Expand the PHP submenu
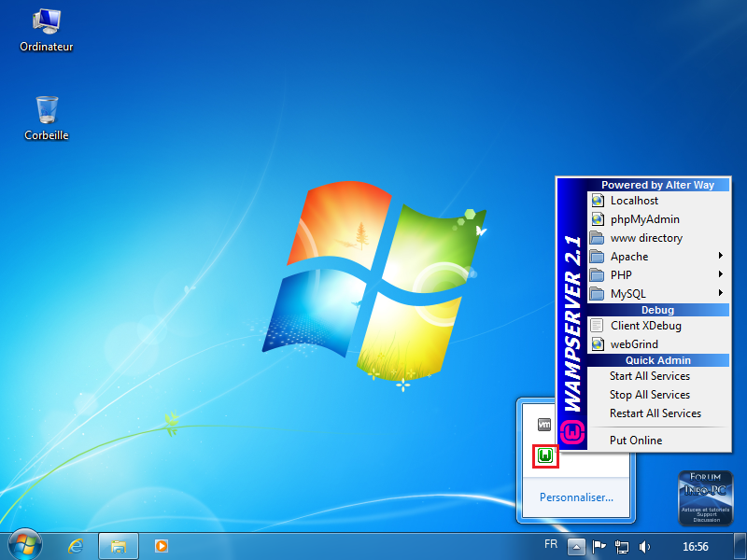 tap(659, 274)
